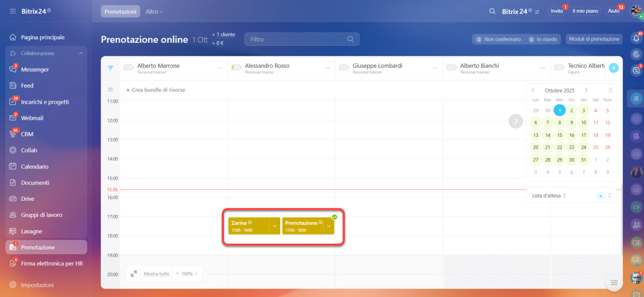Click the expand fullscreen arrows icon
Image resolution: width=644 pixels, height=297 pixels.
[x=134, y=274]
